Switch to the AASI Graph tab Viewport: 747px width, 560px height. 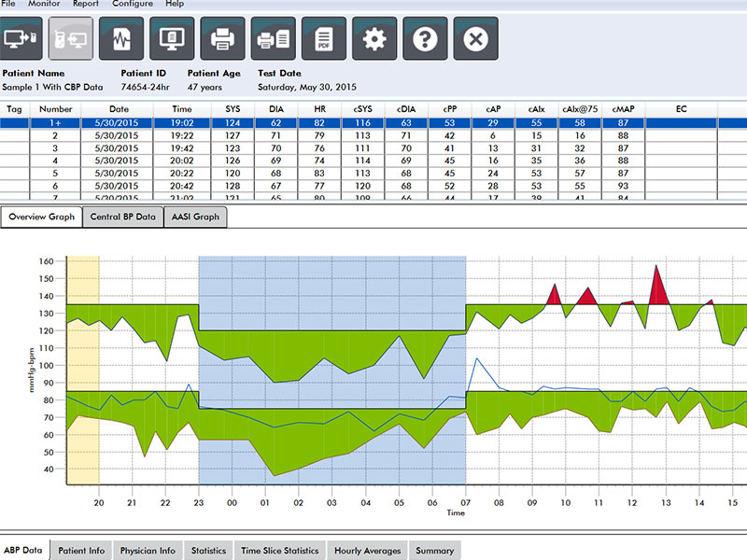click(x=195, y=217)
